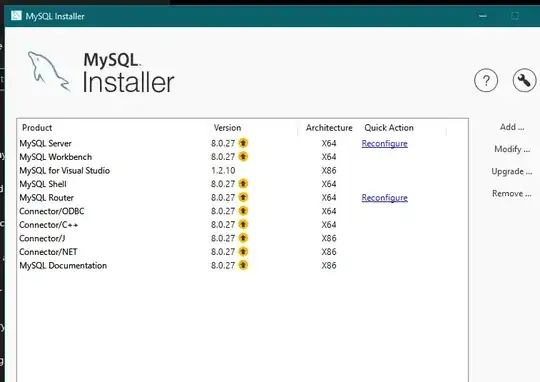This screenshot has height=382, width=540.
Task: Click the Add ... button
Action: (x=512, y=127)
